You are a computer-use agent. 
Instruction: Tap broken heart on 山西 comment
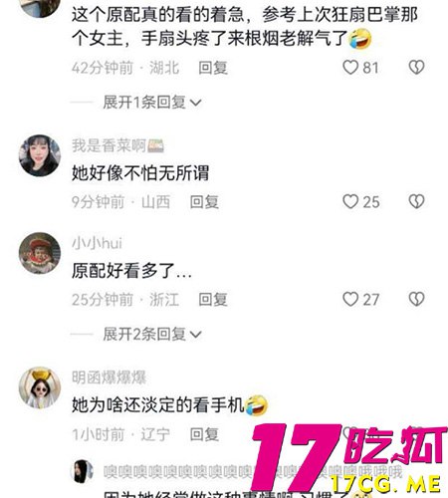click(416, 201)
